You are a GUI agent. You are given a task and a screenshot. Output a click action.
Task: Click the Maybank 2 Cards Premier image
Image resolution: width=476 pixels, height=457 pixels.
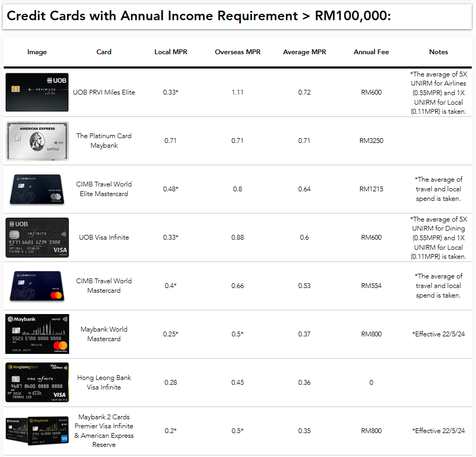pos(37,430)
